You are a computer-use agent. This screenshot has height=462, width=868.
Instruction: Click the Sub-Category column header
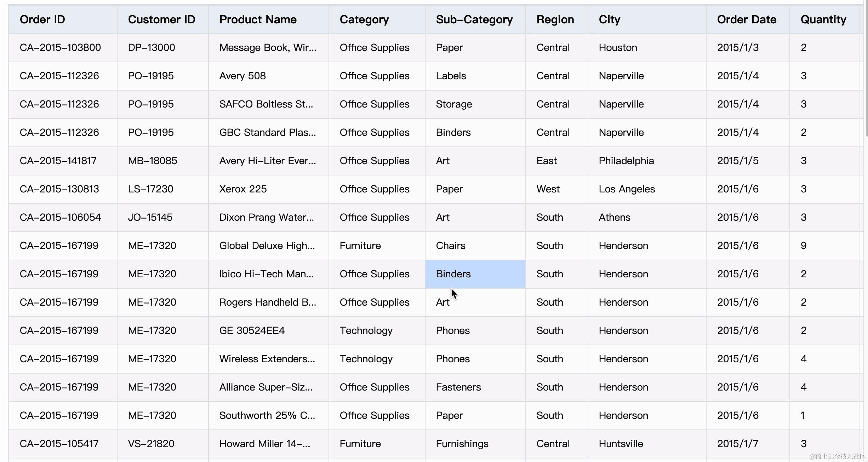pyautogui.click(x=474, y=19)
